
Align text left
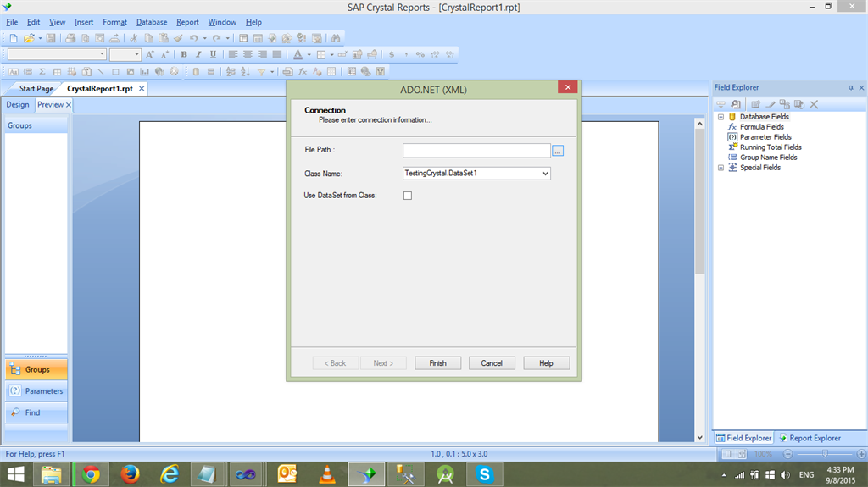(x=233, y=54)
